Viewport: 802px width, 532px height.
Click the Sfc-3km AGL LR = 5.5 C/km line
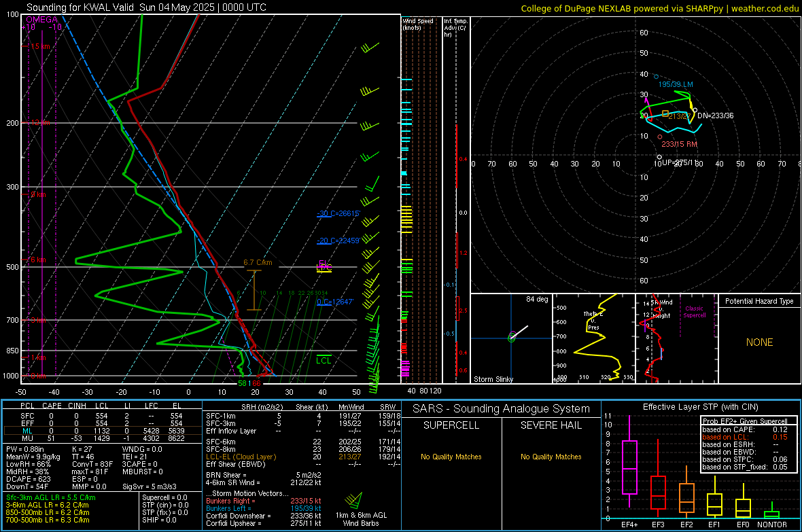[x=51, y=497]
